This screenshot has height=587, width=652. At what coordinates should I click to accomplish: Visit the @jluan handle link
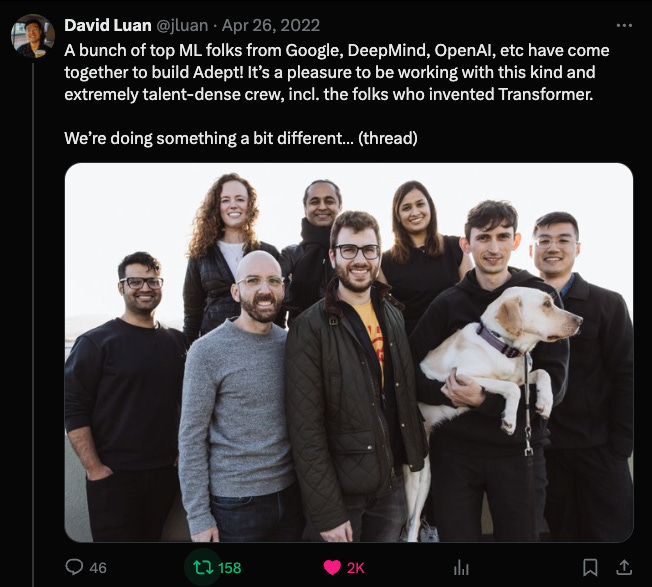[x=182, y=25]
